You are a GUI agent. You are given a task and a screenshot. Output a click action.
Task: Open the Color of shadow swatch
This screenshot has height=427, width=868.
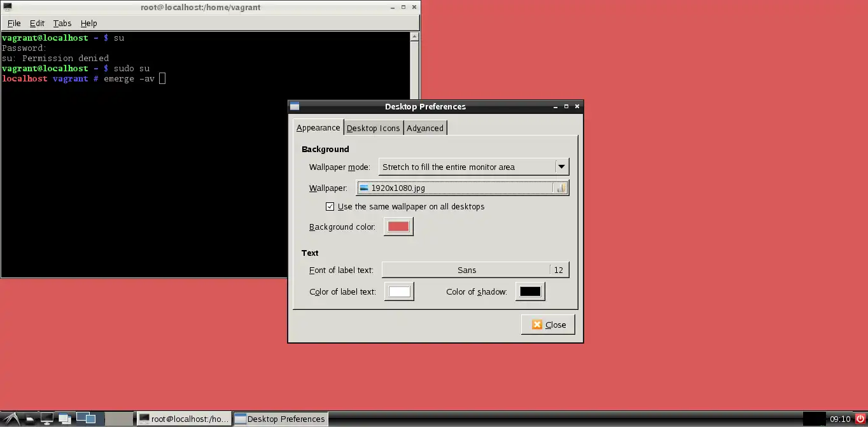click(x=530, y=291)
